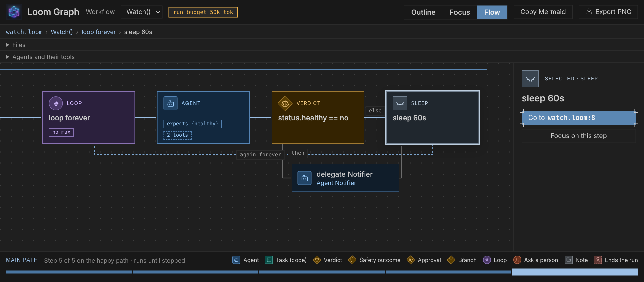
Task: Click the 'then' edge label
Action: pyautogui.click(x=298, y=153)
